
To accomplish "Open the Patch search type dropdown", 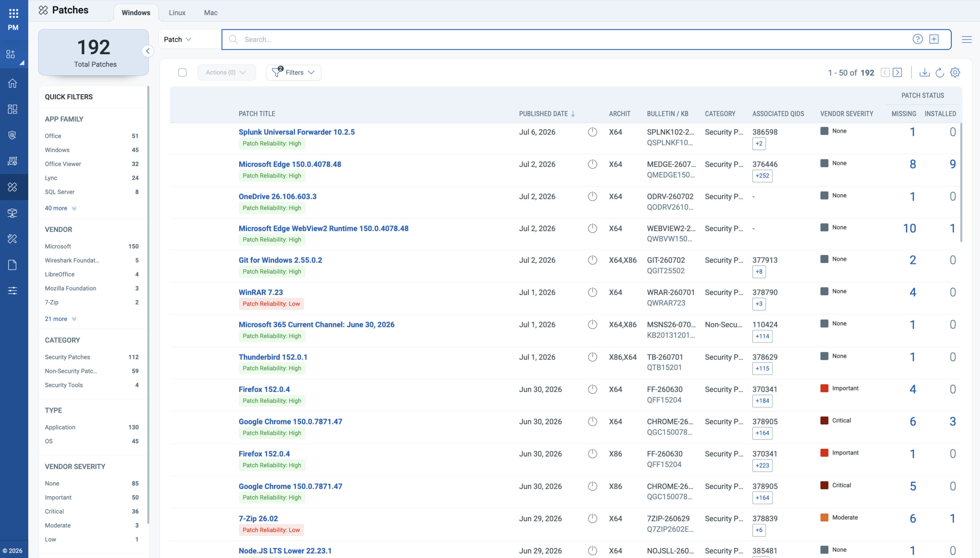I will (x=178, y=39).
